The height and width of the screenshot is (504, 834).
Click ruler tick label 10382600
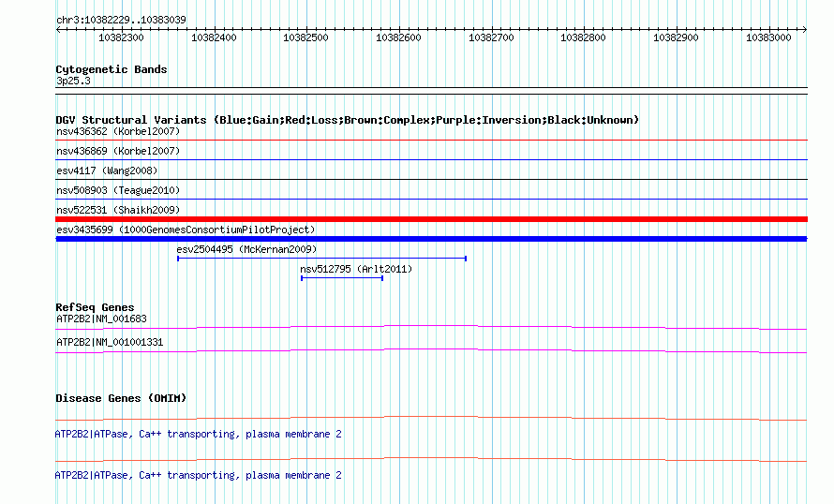[x=398, y=37]
